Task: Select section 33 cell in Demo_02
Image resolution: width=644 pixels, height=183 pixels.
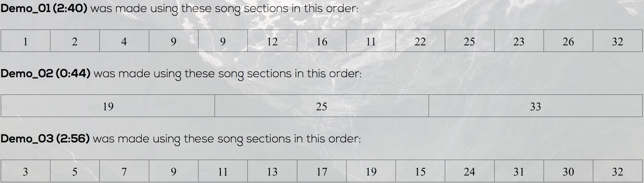Action: click(x=536, y=106)
